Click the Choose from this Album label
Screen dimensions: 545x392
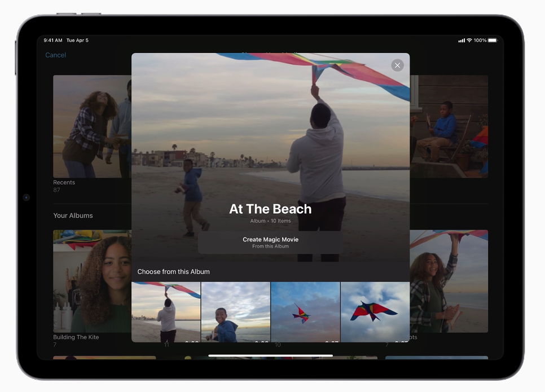click(x=173, y=271)
